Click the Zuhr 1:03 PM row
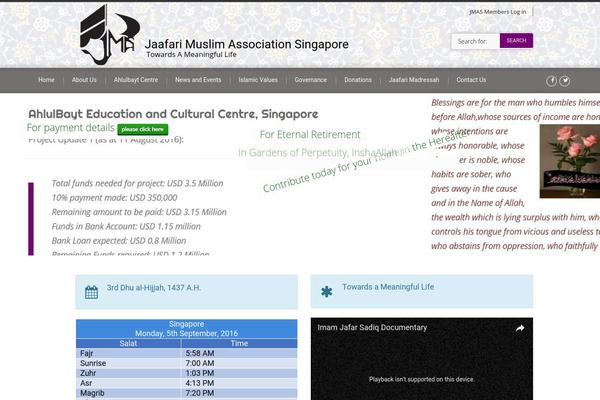 (x=186, y=373)
